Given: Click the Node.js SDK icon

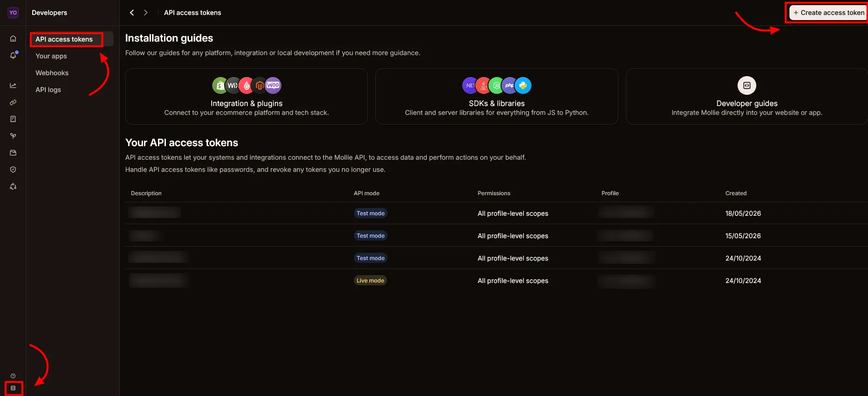Looking at the screenshot, I should coord(496,85).
